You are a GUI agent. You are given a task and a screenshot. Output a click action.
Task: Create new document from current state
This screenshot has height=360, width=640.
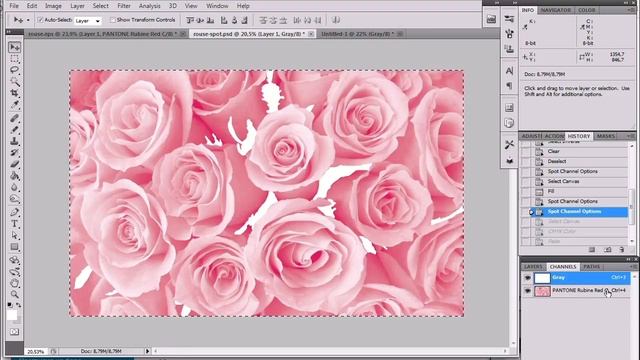click(592, 249)
